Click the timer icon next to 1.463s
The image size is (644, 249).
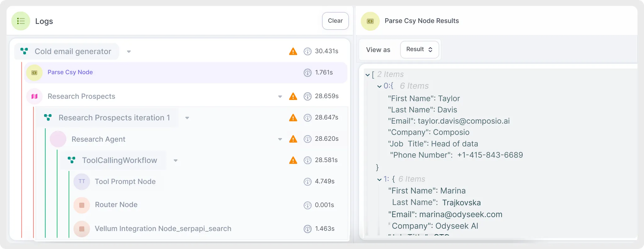[x=308, y=229]
